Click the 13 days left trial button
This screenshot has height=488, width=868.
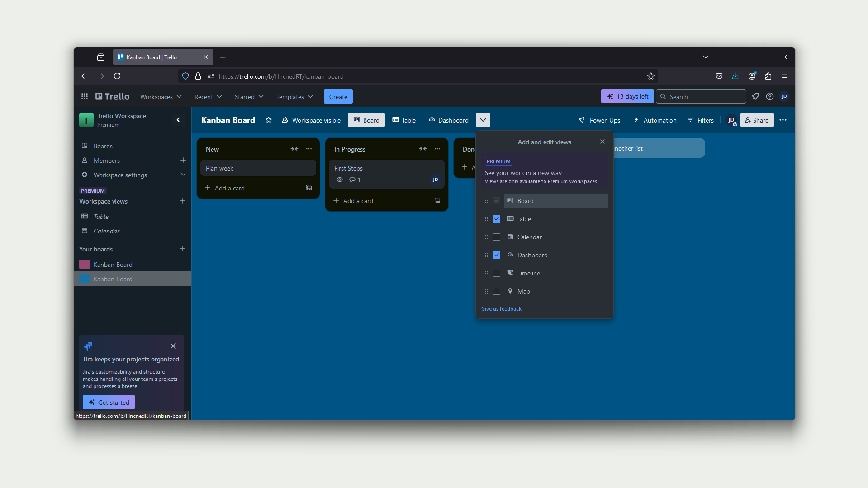point(627,96)
